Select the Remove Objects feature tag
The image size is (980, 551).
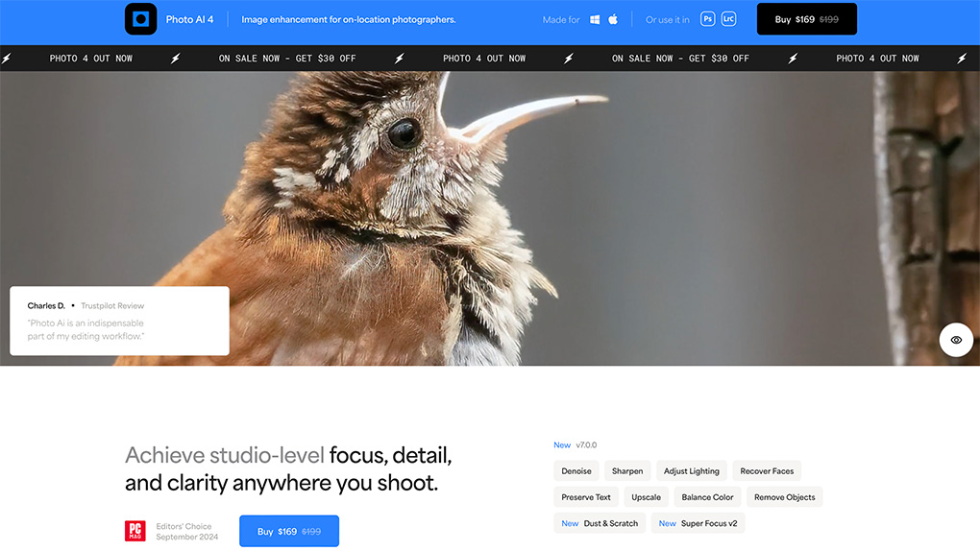pos(784,497)
